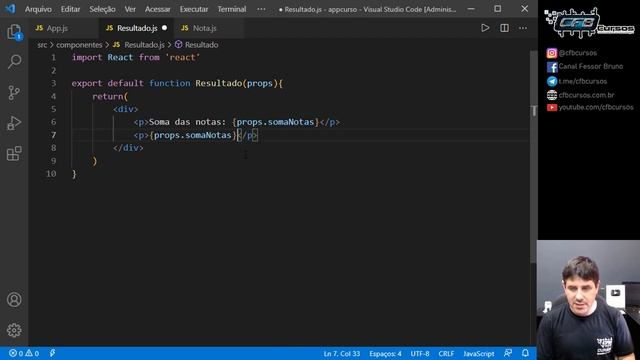Split the editor to the right
Screen dimensions: 640x360
coord(504,28)
